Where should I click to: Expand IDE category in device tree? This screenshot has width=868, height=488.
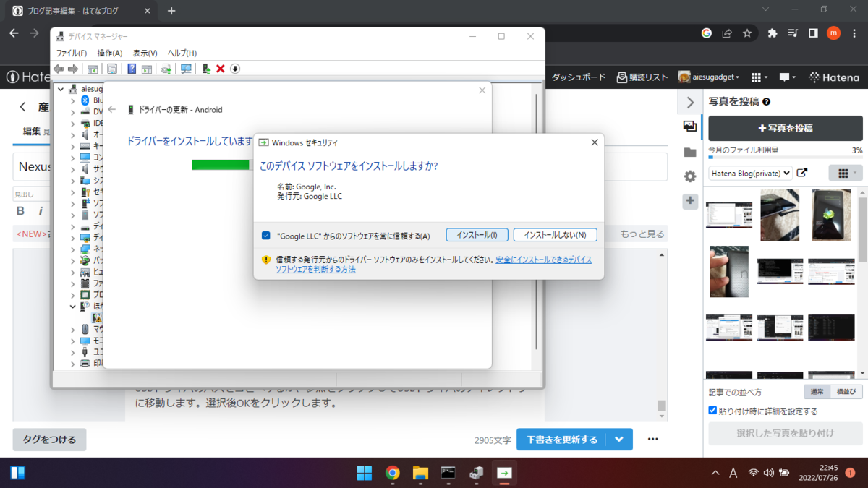[x=72, y=124]
